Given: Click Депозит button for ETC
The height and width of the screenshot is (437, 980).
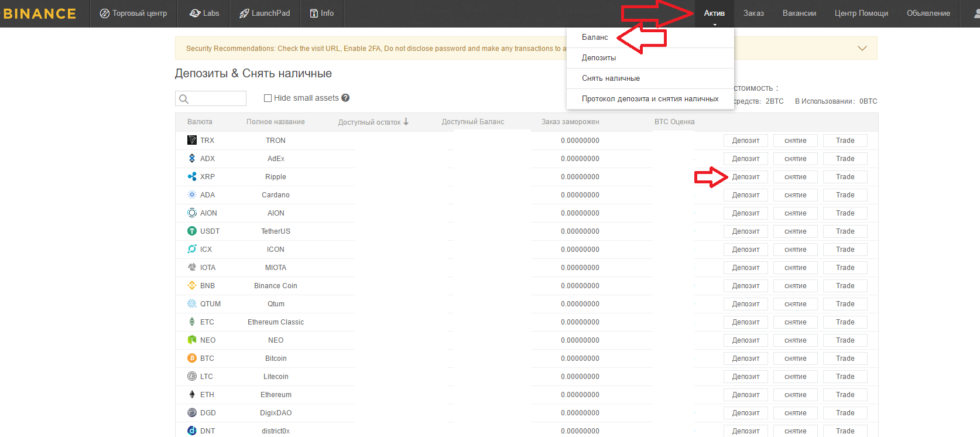Looking at the screenshot, I should tap(746, 322).
